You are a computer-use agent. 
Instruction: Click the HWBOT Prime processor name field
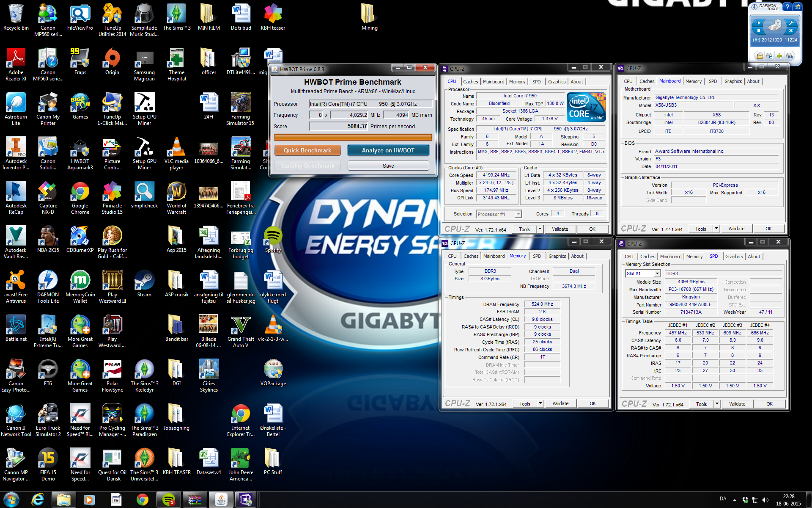pyautogui.click(x=371, y=104)
